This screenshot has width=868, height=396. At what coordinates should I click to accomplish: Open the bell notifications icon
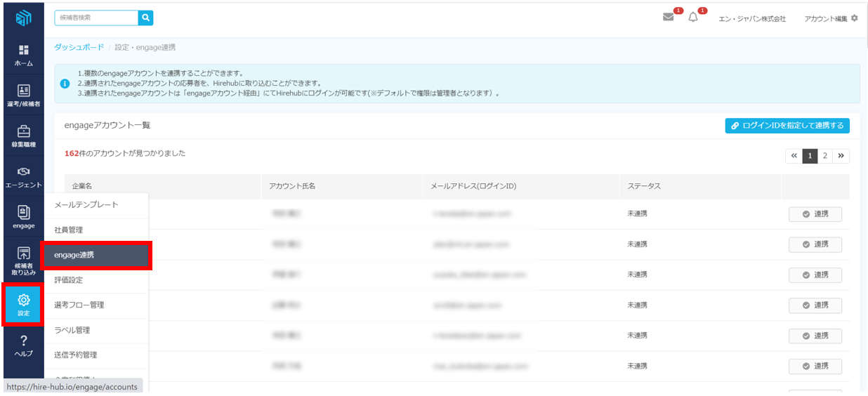pyautogui.click(x=693, y=18)
